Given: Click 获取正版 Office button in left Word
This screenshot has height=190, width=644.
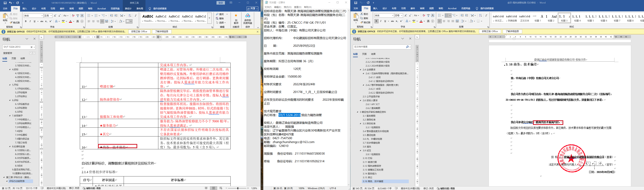Looking at the screenshot, I should coord(139,32).
